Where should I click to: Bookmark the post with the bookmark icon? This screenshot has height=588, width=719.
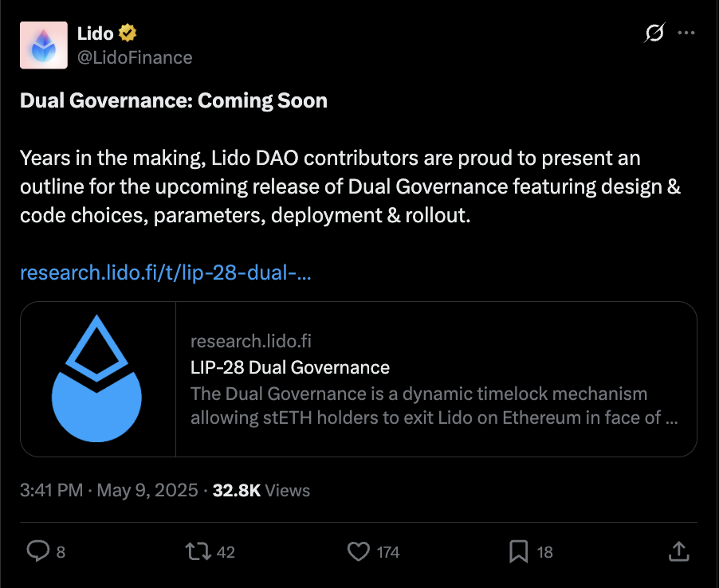[519, 551]
